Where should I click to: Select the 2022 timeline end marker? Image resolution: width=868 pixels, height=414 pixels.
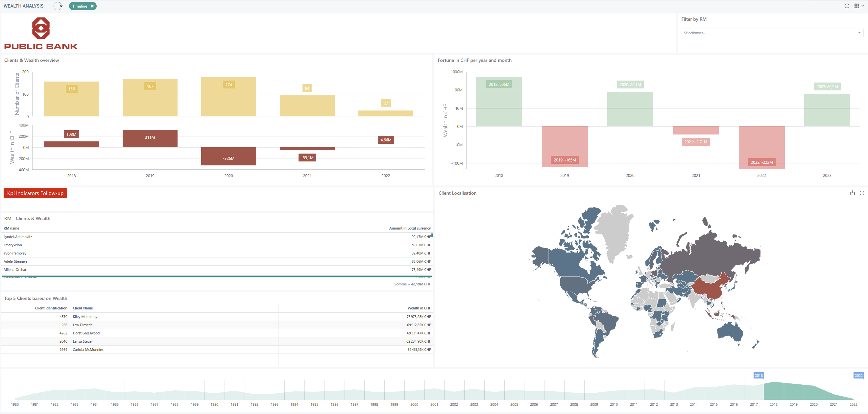[x=858, y=376]
